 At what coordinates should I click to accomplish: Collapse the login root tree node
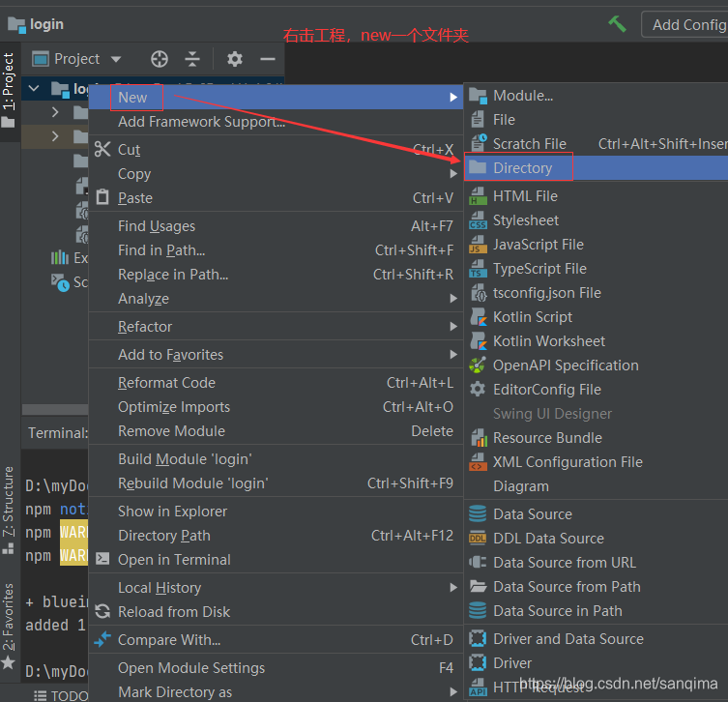(x=34, y=88)
